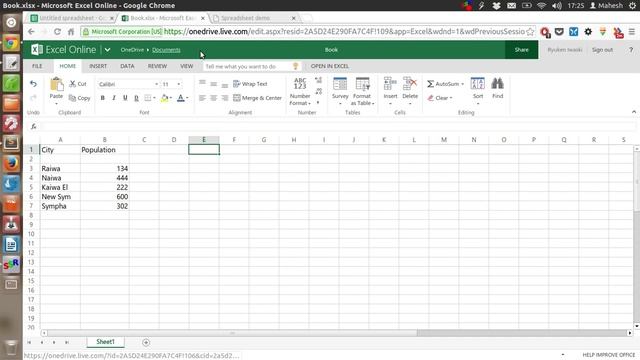Align text to the middle vertically

(213, 83)
